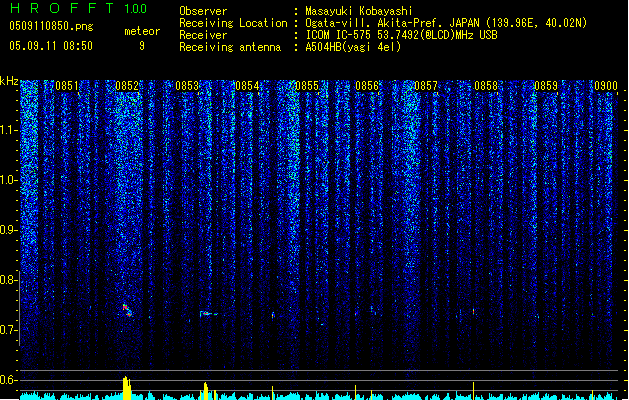Viewport: 629px width, 400px height.
Task: Click the 1.0 frequency axis label
Action: click(x=9, y=180)
